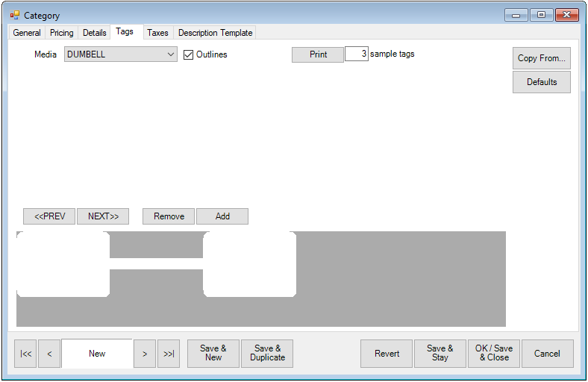Click the Category window title icon
This screenshot has width=588, height=382.
[15, 15]
